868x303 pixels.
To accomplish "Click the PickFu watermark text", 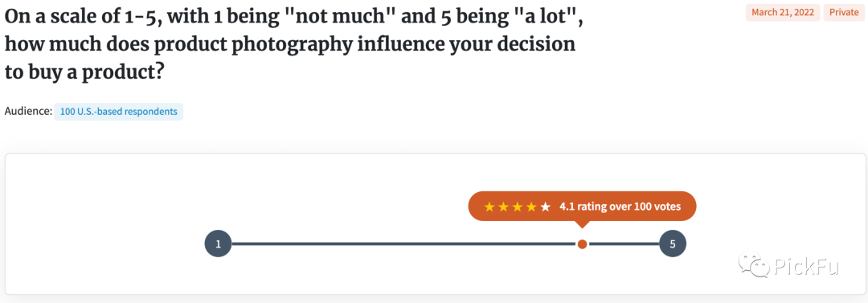I will (x=806, y=267).
